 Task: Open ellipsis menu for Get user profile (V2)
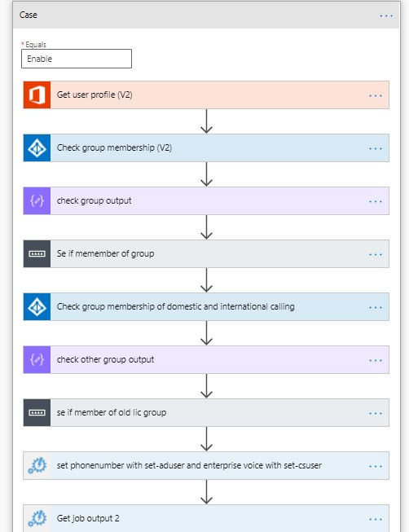point(376,95)
